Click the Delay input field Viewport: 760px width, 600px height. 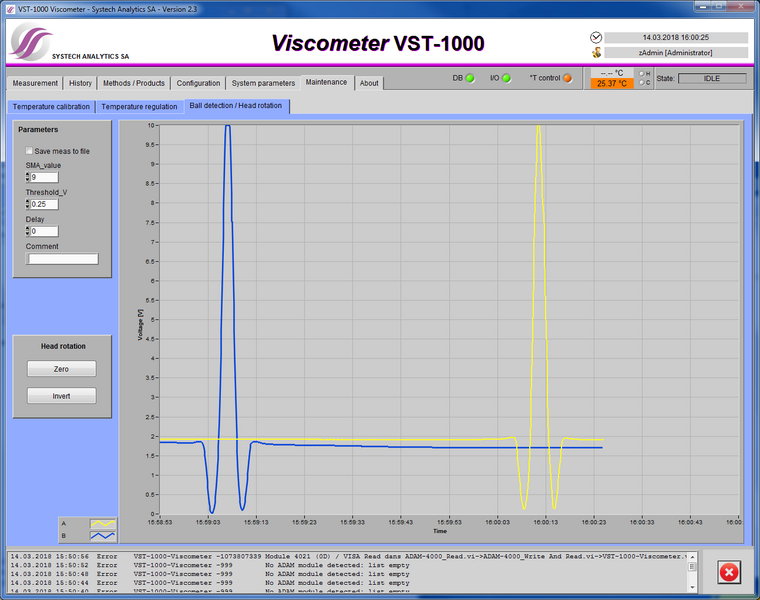pos(44,231)
